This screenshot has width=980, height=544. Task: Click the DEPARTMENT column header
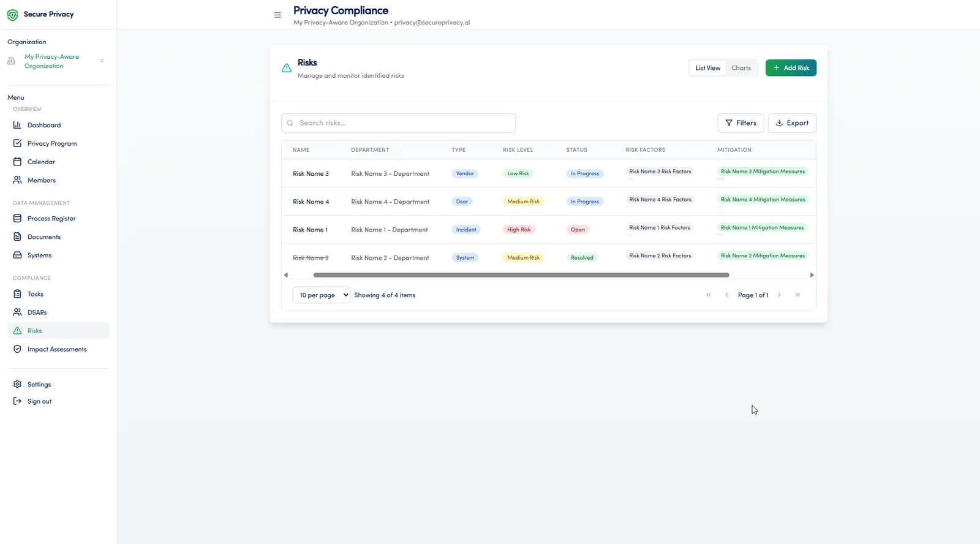pos(370,150)
